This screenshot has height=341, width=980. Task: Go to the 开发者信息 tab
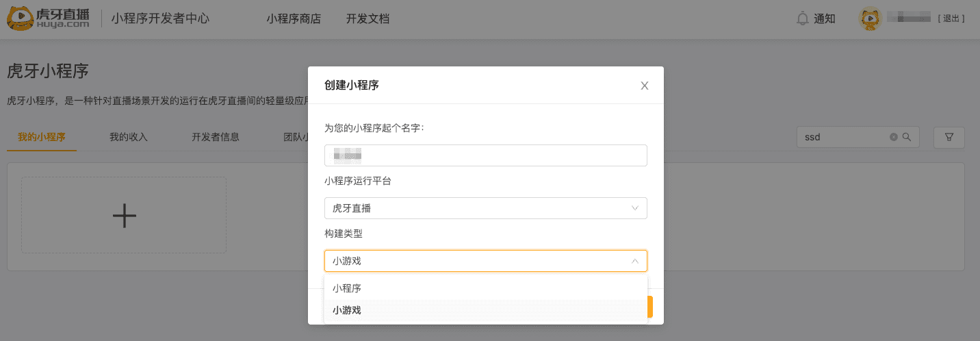216,137
